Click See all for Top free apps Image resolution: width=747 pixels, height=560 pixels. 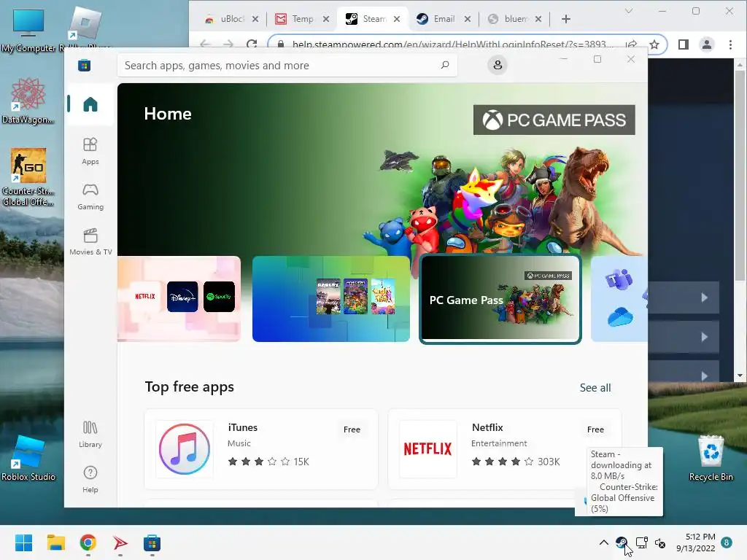coord(595,388)
